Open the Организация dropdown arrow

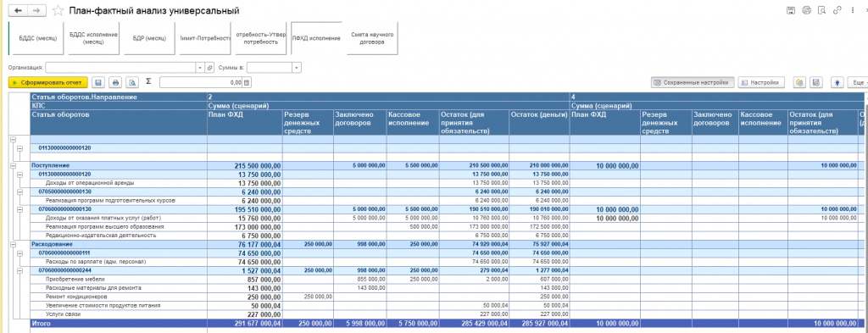point(200,68)
